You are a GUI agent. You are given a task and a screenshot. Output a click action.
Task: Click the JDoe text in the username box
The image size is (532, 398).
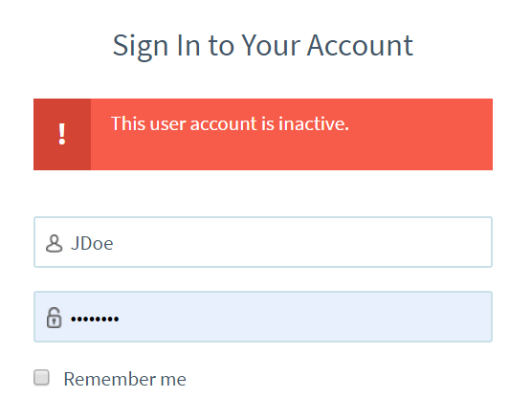92,244
